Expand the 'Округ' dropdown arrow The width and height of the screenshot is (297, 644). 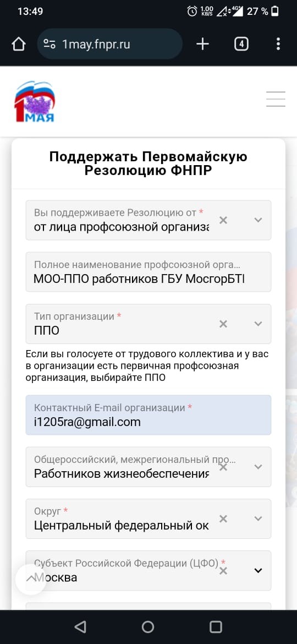258,519
